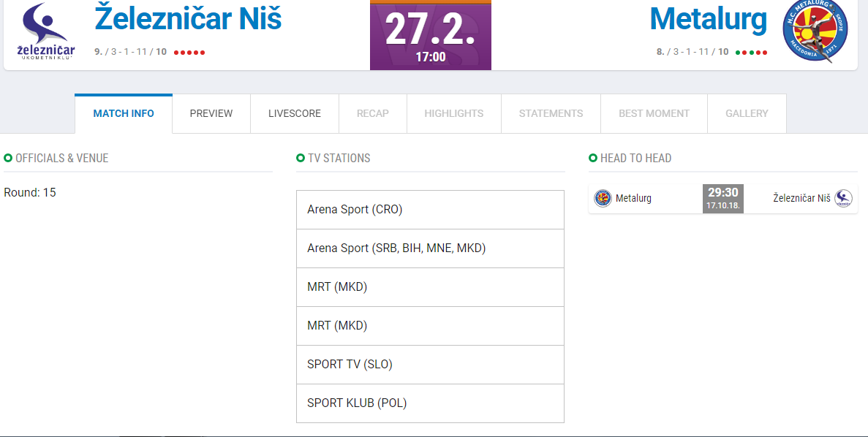Click Metalurg standings stats 8. / 3-1-11 / 10
The image size is (868, 437).
pos(692,52)
